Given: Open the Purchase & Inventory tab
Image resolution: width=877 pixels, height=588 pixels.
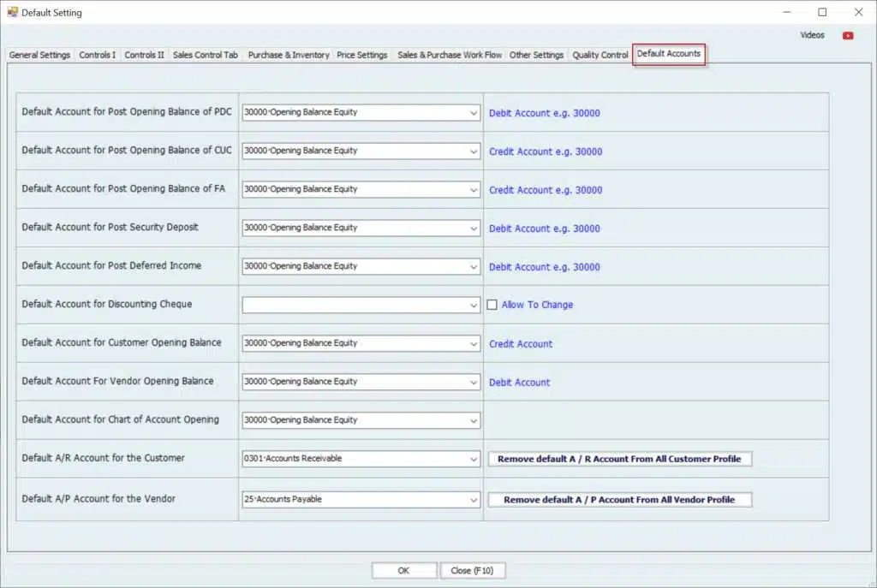Looking at the screenshot, I should [289, 55].
